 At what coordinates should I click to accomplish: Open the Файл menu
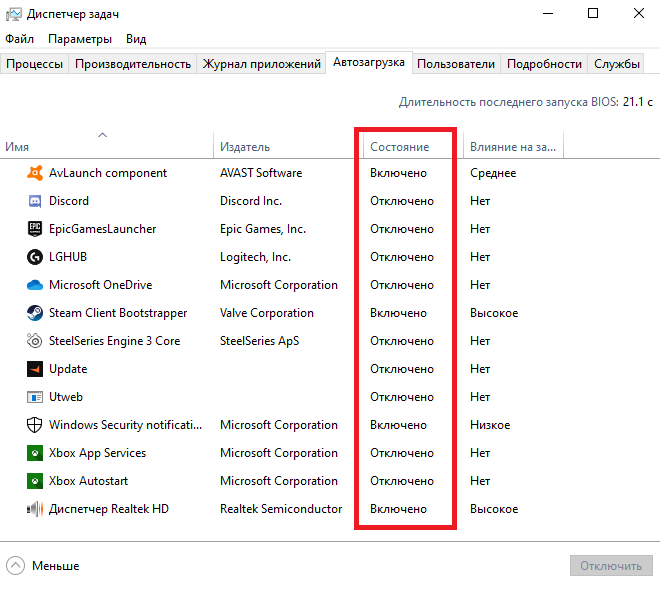(x=19, y=39)
